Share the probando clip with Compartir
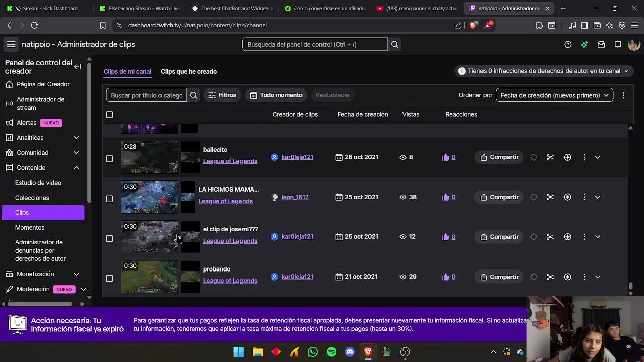 (x=499, y=277)
